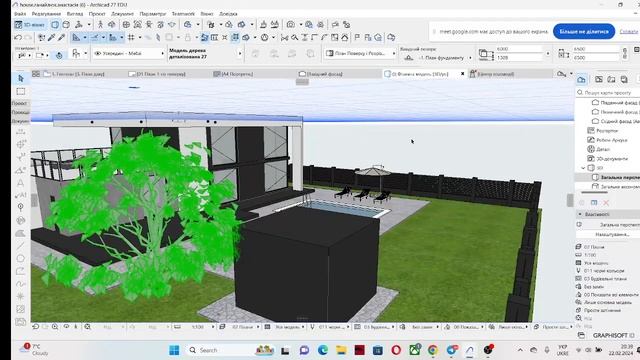Select Розгортки in navigator tree

coord(607,131)
